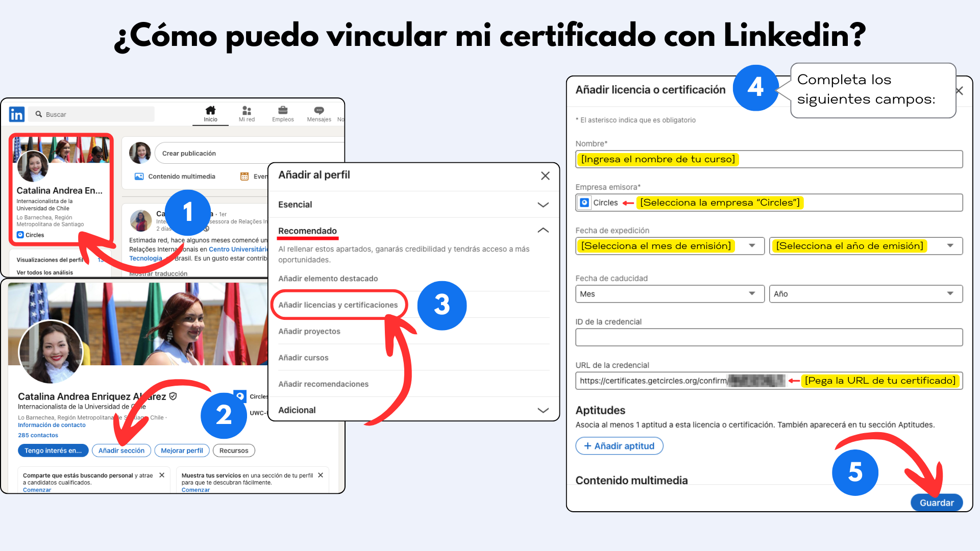Click the Nombre input field
Image resolution: width=980 pixels, height=551 pixels.
[x=769, y=159]
